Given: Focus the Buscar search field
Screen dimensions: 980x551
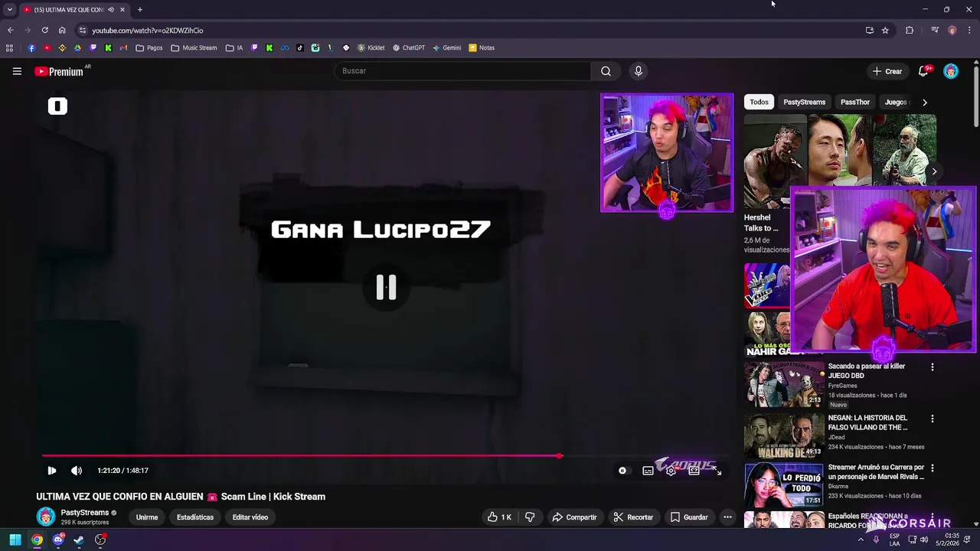Looking at the screenshot, I should click(x=462, y=71).
